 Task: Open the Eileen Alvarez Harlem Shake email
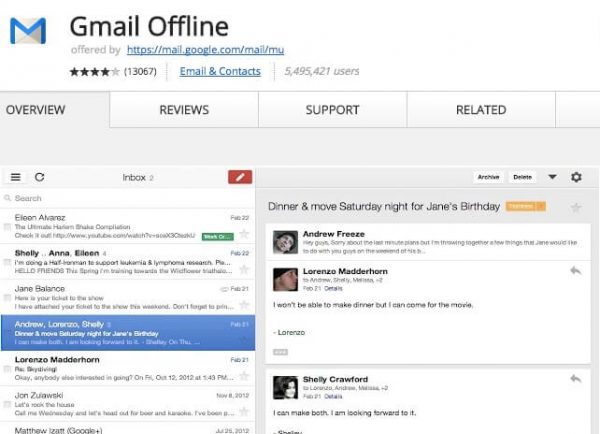(127, 226)
